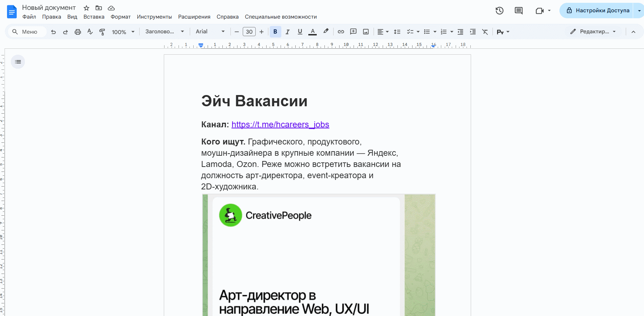Open the paragraph style dropdown
The height and width of the screenshot is (316, 644).
(x=165, y=32)
